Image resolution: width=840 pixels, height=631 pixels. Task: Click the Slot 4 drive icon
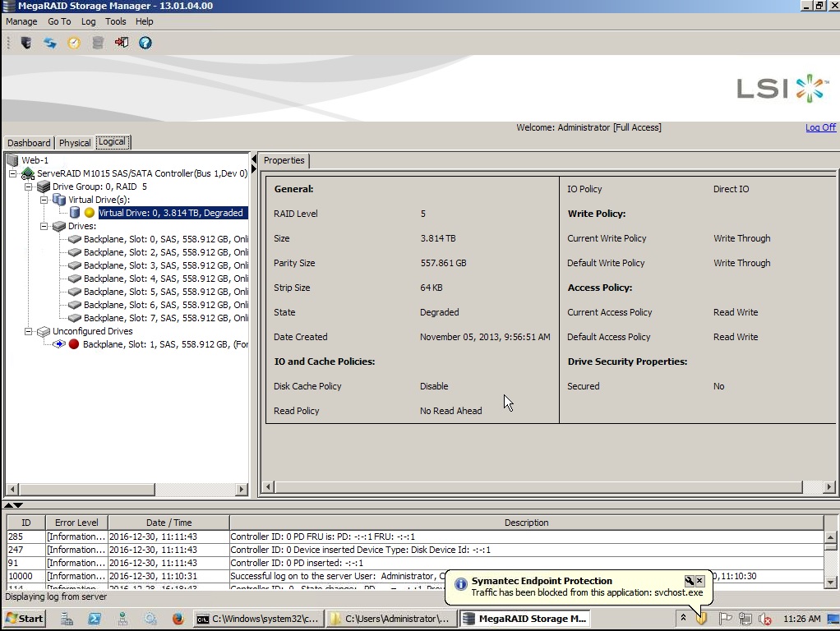[75, 279]
